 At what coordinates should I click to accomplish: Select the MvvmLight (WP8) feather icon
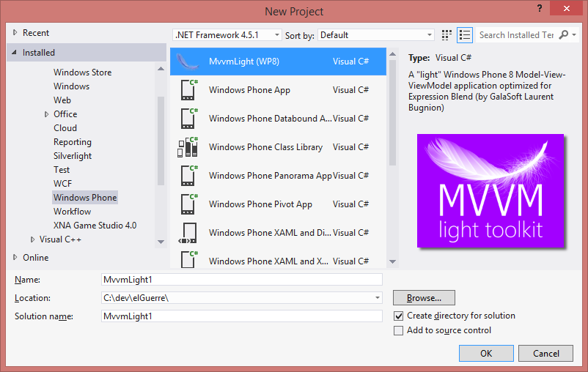[188, 62]
